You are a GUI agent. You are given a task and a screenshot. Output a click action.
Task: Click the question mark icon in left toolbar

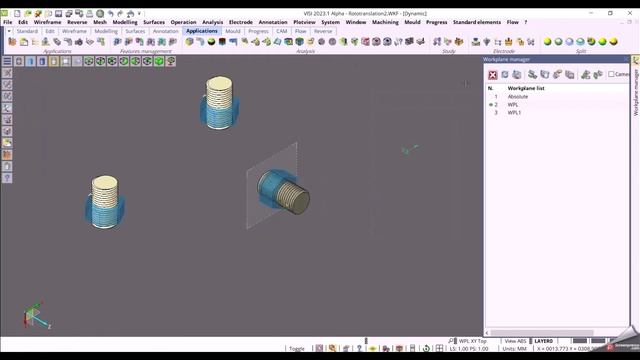click(x=7, y=178)
